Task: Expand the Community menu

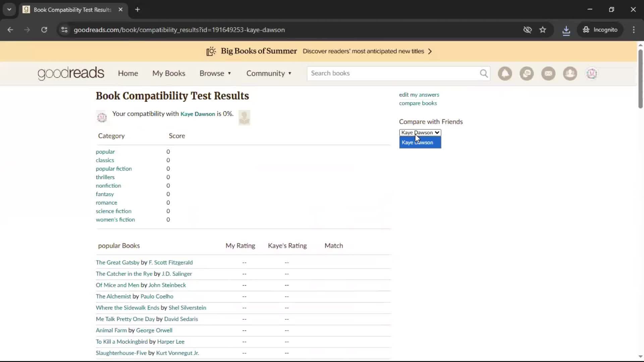Action: click(269, 73)
